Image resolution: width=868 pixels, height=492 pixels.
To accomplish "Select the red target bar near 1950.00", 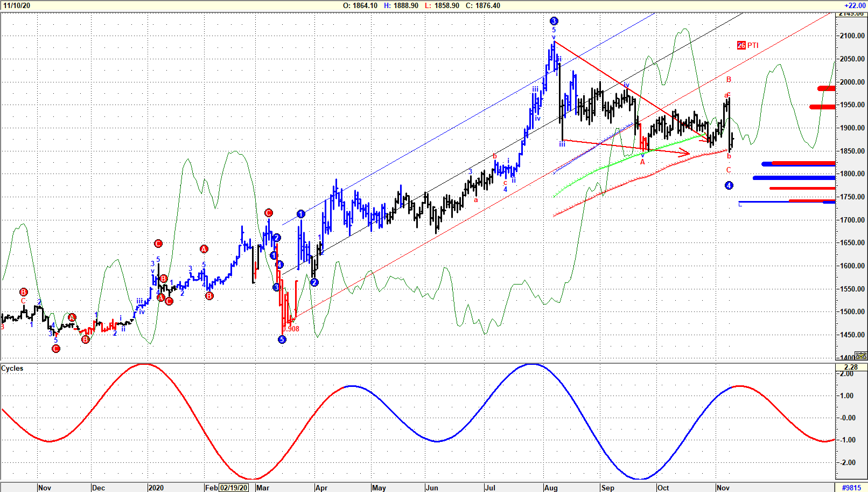I will click(822, 107).
